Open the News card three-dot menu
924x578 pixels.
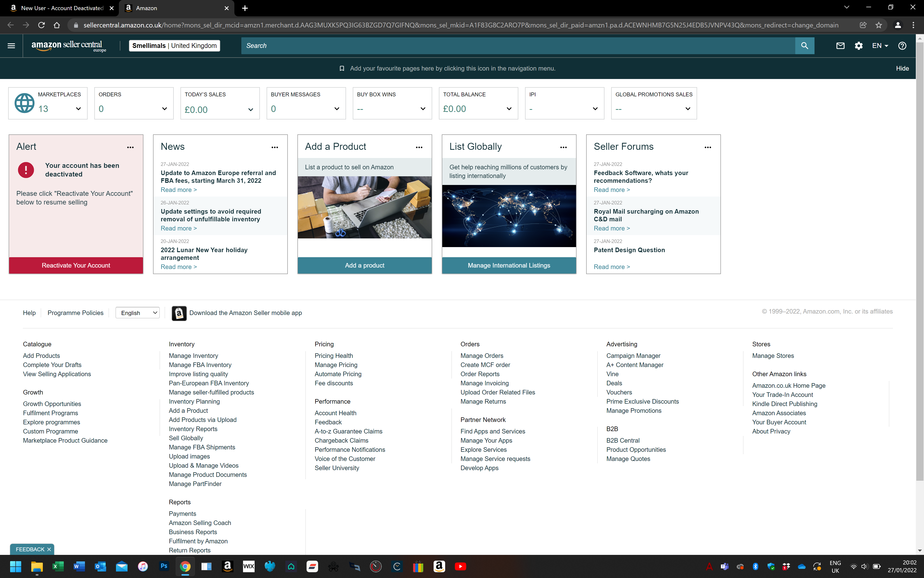(x=275, y=147)
